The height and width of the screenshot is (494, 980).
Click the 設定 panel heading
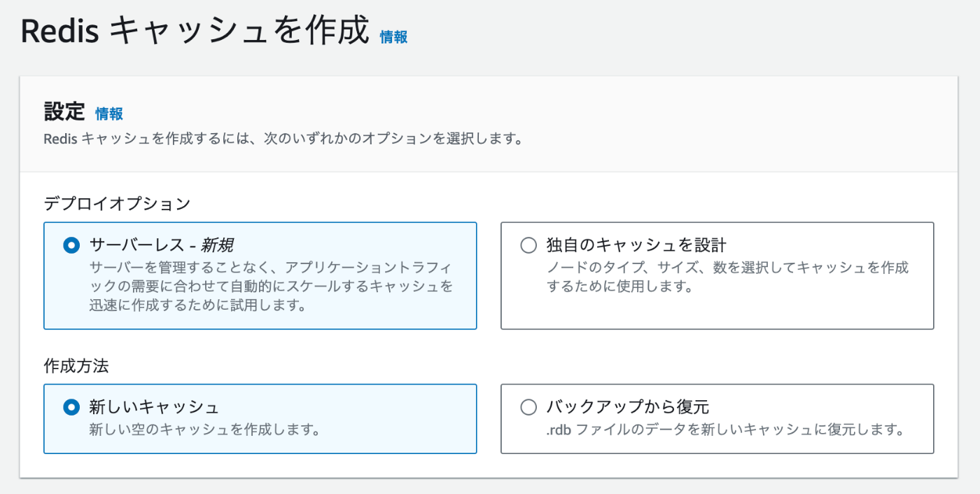[64, 111]
